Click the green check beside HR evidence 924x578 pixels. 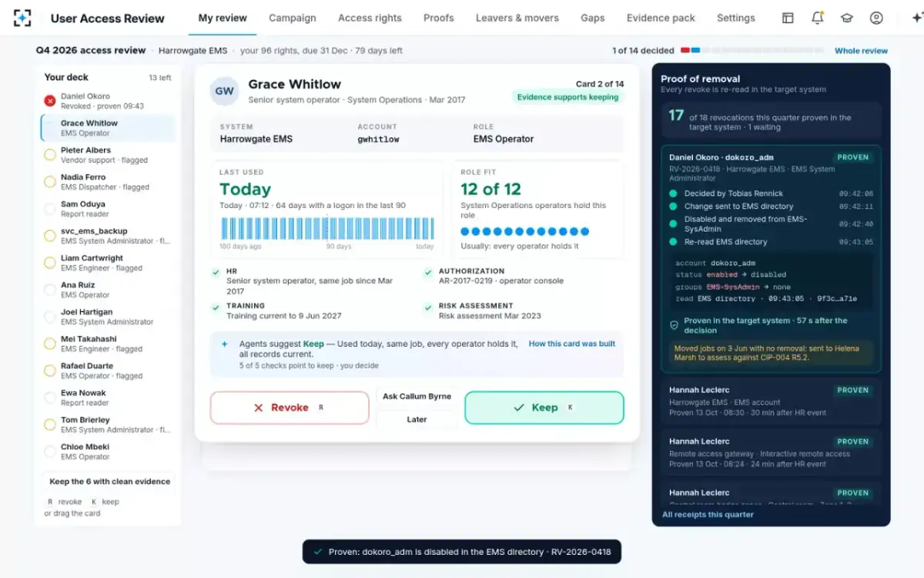(216, 272)
